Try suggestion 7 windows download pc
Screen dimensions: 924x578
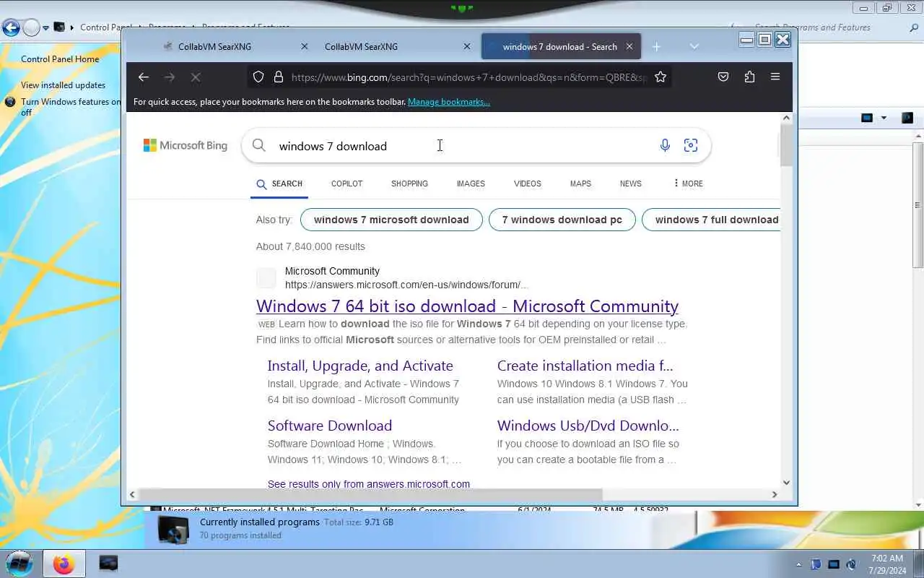tap(562, 220)
